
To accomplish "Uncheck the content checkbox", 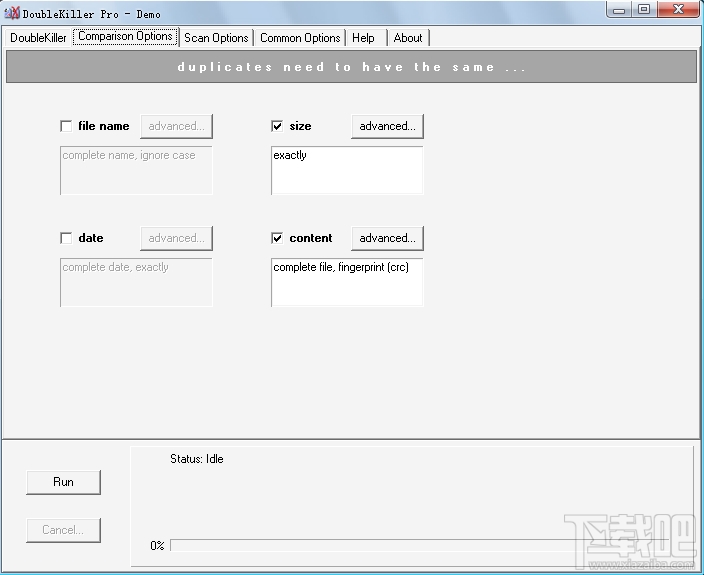I will coord(277,238).
